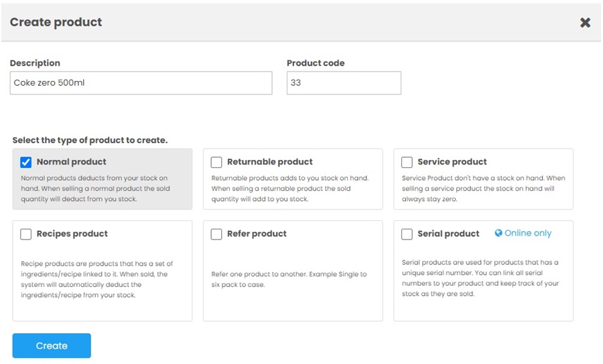Select the Refer product checkbox
The image size is (603, 364).
[x=216, y=234]
